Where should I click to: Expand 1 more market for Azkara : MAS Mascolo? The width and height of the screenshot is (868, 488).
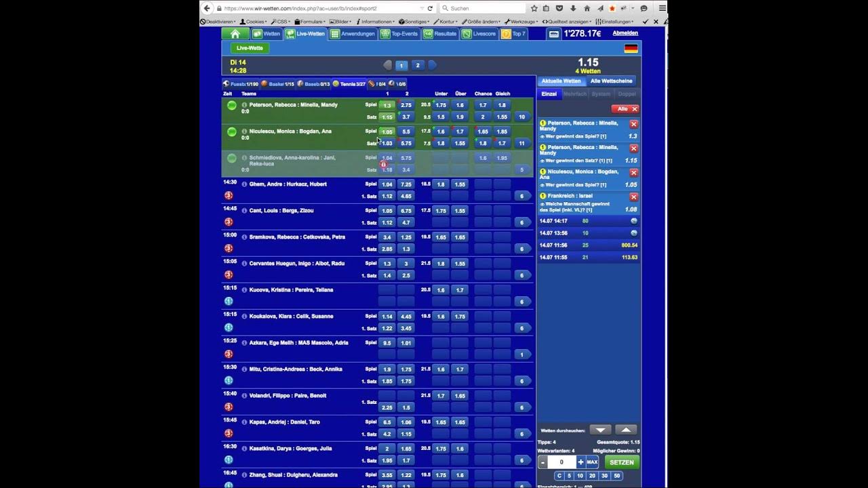(522, 354)
